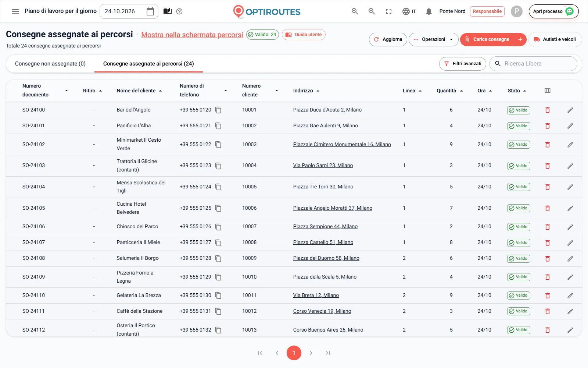
Task: Click the Aggiorna button
Action: pyautogui.click(x=388, y=39)
